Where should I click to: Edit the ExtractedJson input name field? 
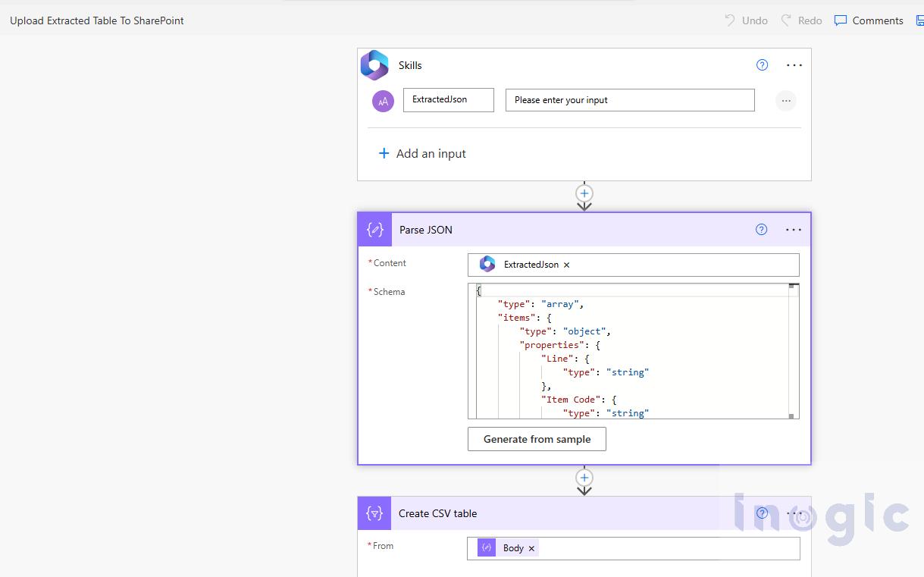(449, 100)
